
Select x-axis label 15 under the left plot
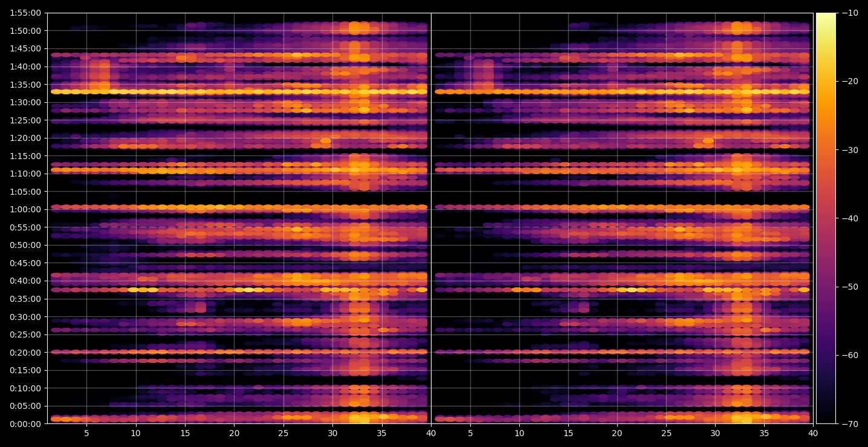click(185, 433)
